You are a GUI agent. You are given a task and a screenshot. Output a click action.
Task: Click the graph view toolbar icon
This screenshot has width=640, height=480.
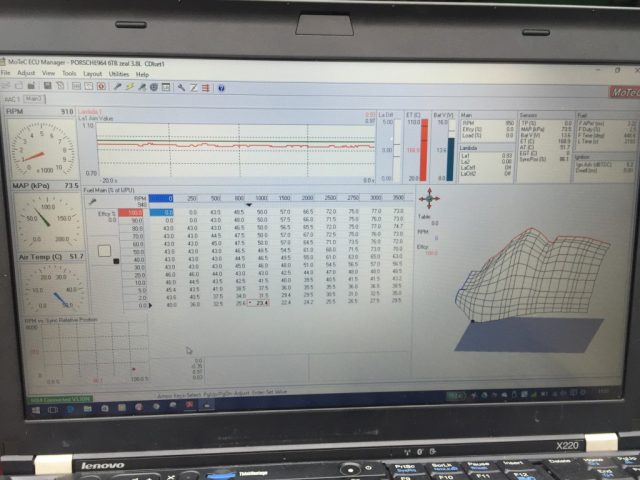[x=89, y=86]
